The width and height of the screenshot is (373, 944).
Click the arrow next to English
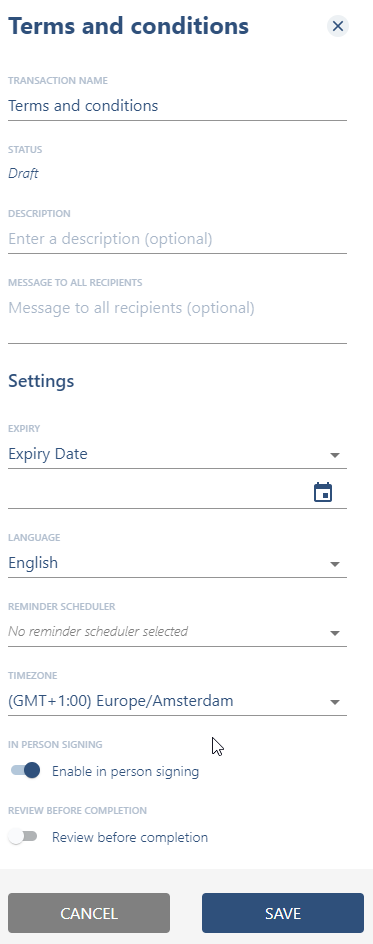tap(335, 564)
